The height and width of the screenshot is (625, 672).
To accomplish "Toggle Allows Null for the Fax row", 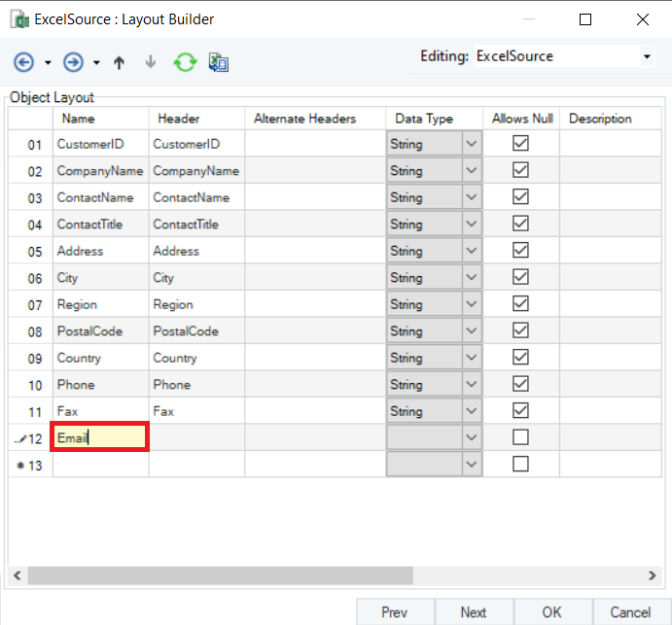I will point(521,410).
